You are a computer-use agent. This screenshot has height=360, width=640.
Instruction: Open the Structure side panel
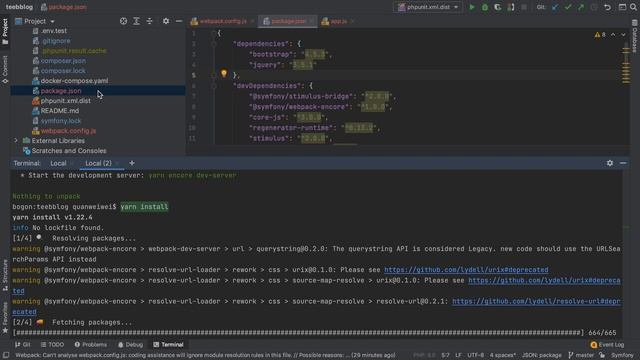click(5, 276)
